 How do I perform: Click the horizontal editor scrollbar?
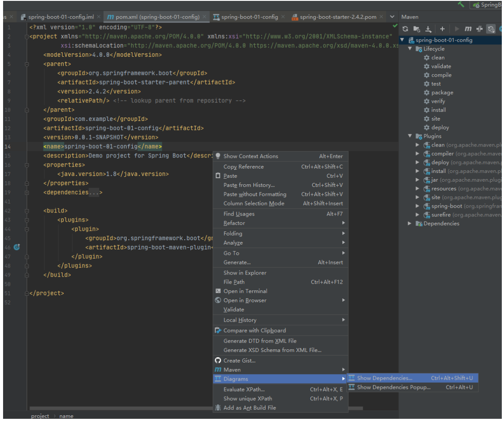196,408
